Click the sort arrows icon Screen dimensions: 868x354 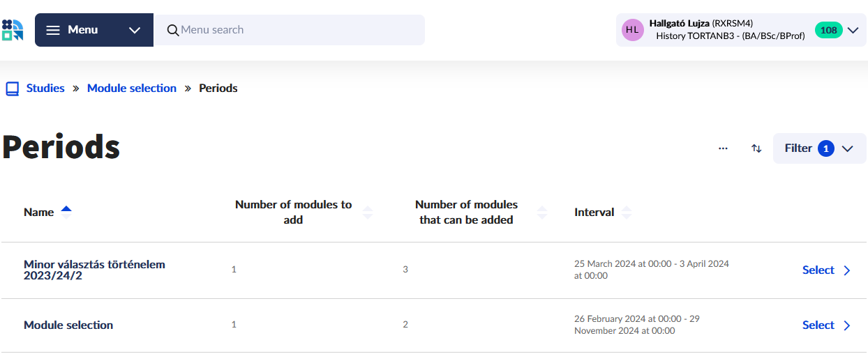pos(756,148)
